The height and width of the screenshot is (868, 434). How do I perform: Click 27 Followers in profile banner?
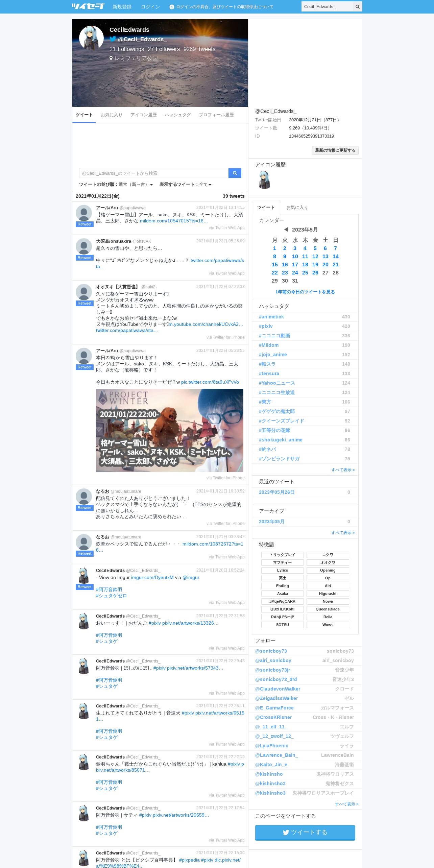click(x=164, y=49)
